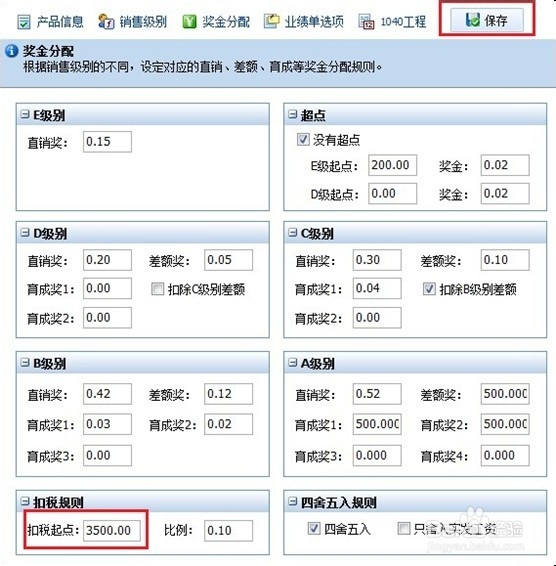Click the C级别 差额奖 field 0.10

pos(505,260)
